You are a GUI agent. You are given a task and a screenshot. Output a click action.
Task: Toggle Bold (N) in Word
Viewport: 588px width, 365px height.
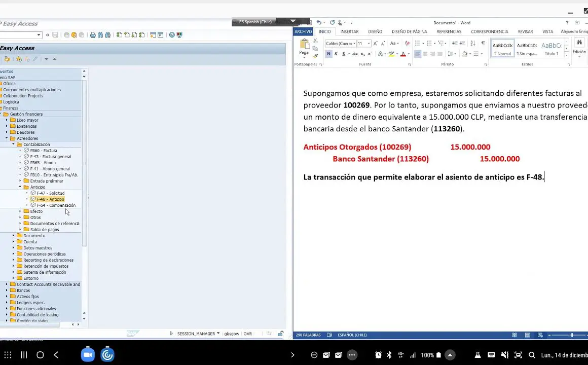point(328,54)
